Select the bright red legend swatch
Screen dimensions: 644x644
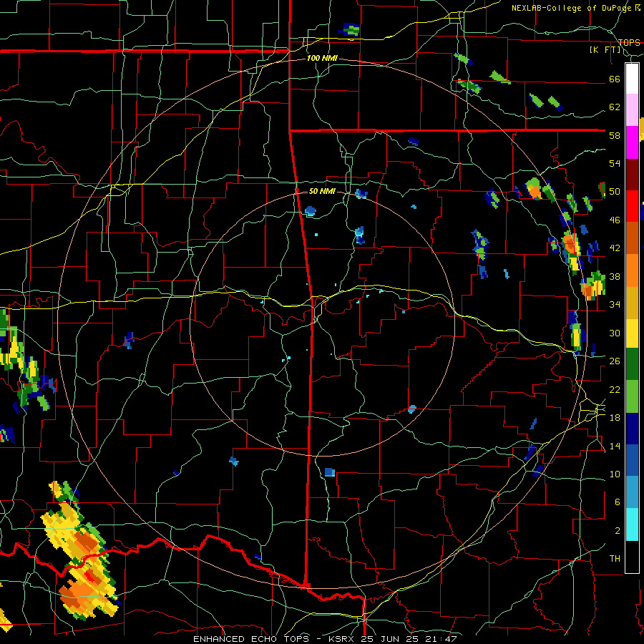(x=632, y=206)
